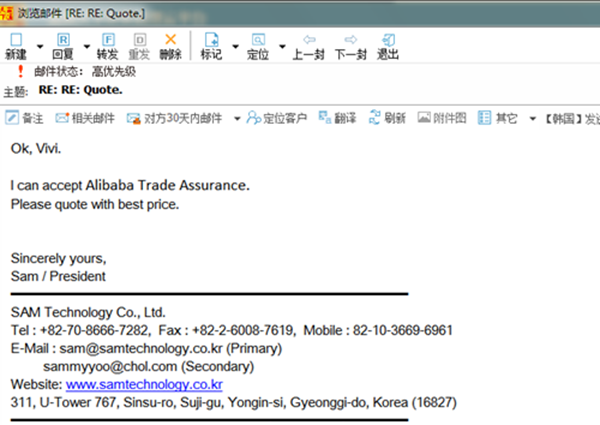Click the 'Ok, Vivi.' greeting text
Image resolution: width=600 pixels, height=425 pixels.
click(x=36, y=148)
